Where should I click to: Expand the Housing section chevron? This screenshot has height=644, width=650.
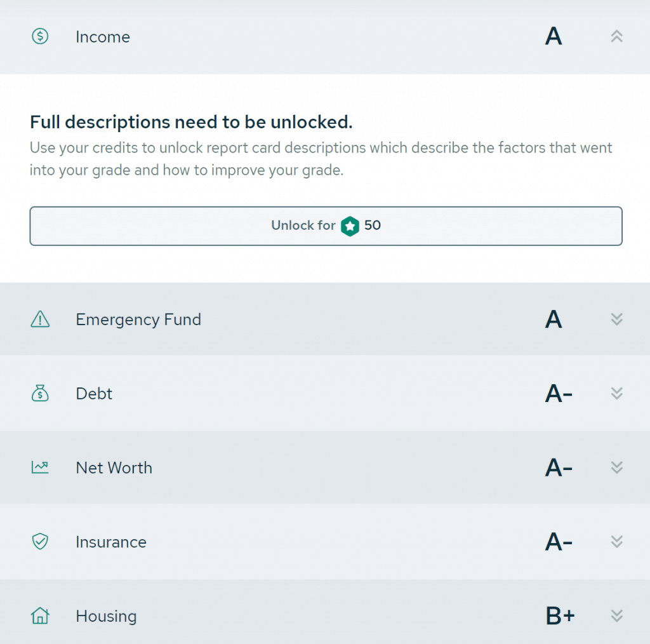pos(616,616)
